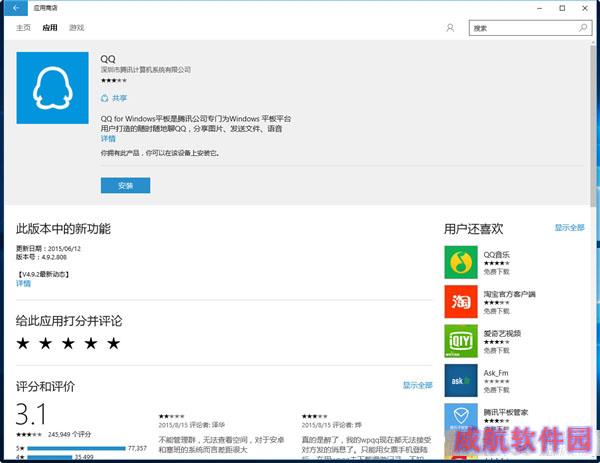Open the Ask_Fm app icon
The height and width of the screenshot is (463, 600).
click(461, 380)
